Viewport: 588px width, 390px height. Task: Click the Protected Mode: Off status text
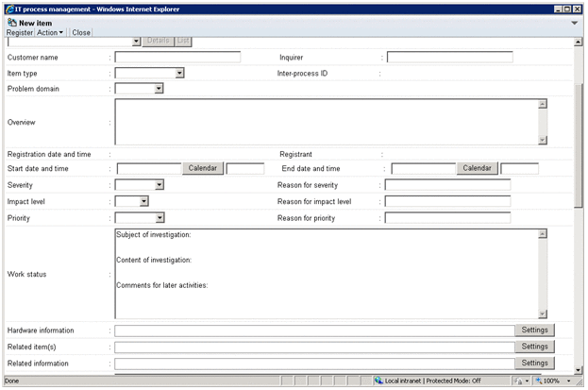[453, 381]
